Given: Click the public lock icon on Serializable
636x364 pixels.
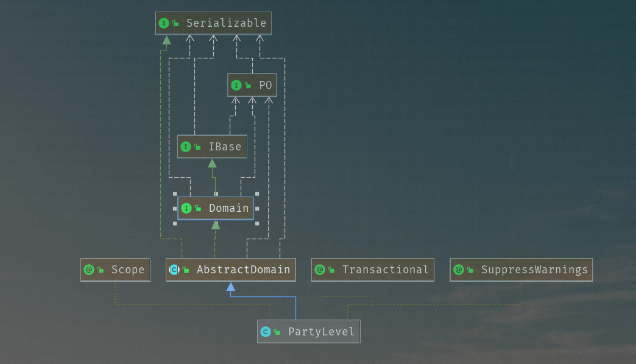Looking at the screenshot, I should pyautogui.click(x=175, y=24).
